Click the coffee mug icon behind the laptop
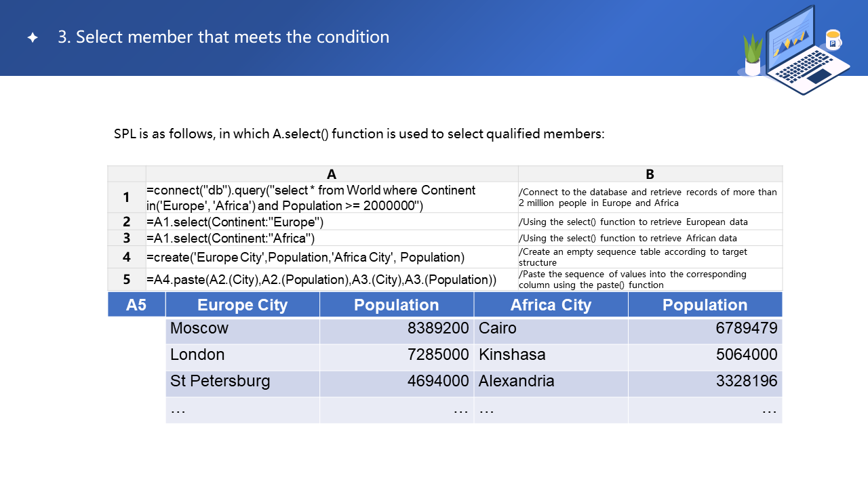Image resolution: width=868 pixels, height=488 pixels. pos(833,40)
